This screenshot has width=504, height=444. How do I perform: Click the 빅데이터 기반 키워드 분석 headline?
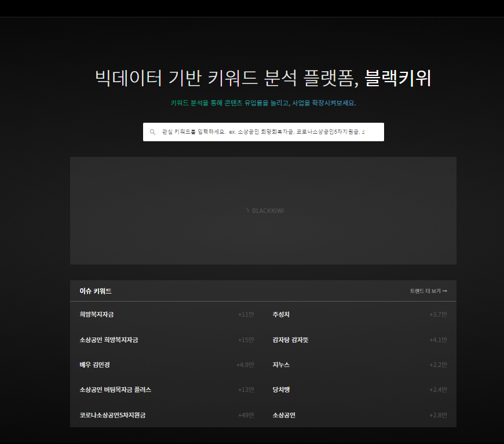[x=263, y=78]
